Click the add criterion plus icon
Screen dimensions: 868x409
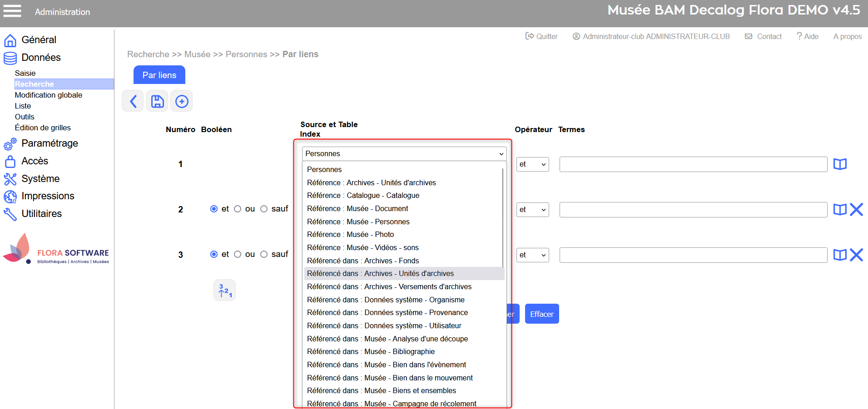tap(182, 101)
